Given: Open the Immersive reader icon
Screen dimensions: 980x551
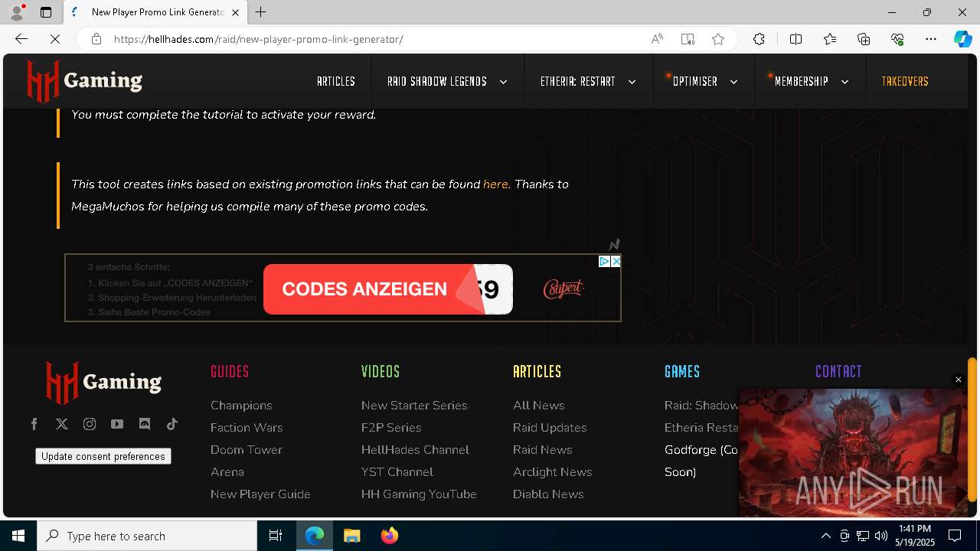Looking at the screenshot, I should [x=688, y=39].
